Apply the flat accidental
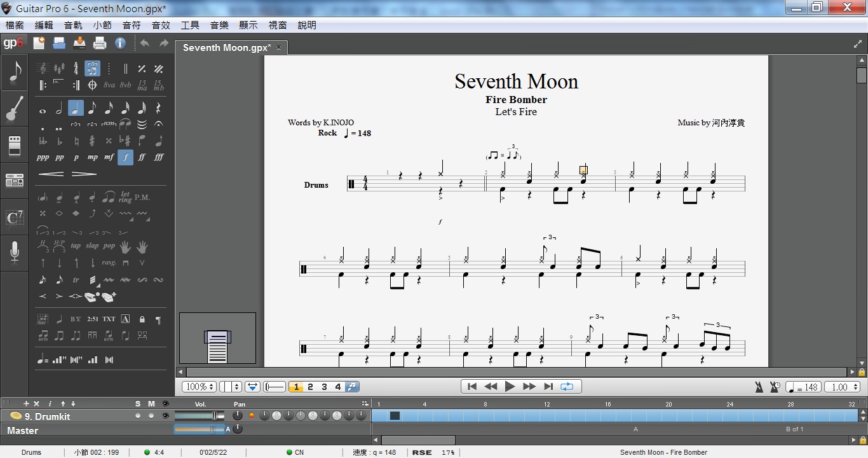Viewport: 868px width, 458px height. click(x=59, y=141)
